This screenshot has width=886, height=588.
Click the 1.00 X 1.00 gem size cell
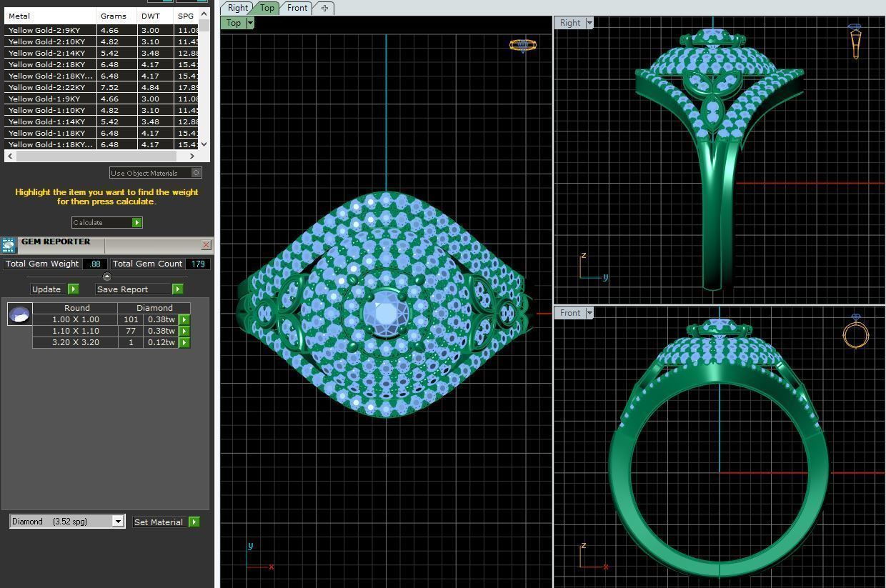[76, 320]
